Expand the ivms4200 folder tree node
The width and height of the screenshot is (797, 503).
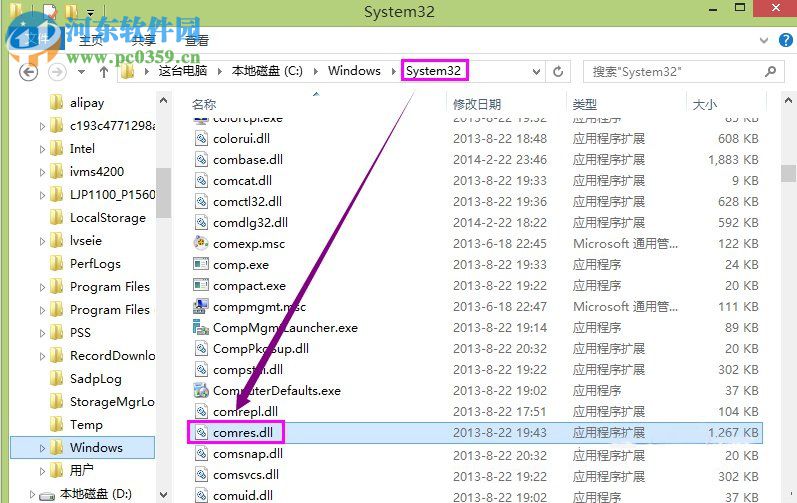42,172
